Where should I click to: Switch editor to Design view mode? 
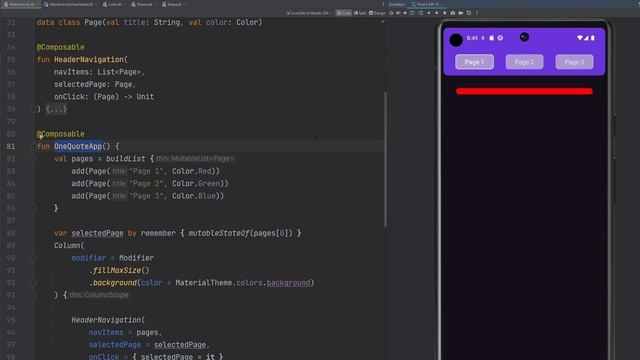(377, 13)
